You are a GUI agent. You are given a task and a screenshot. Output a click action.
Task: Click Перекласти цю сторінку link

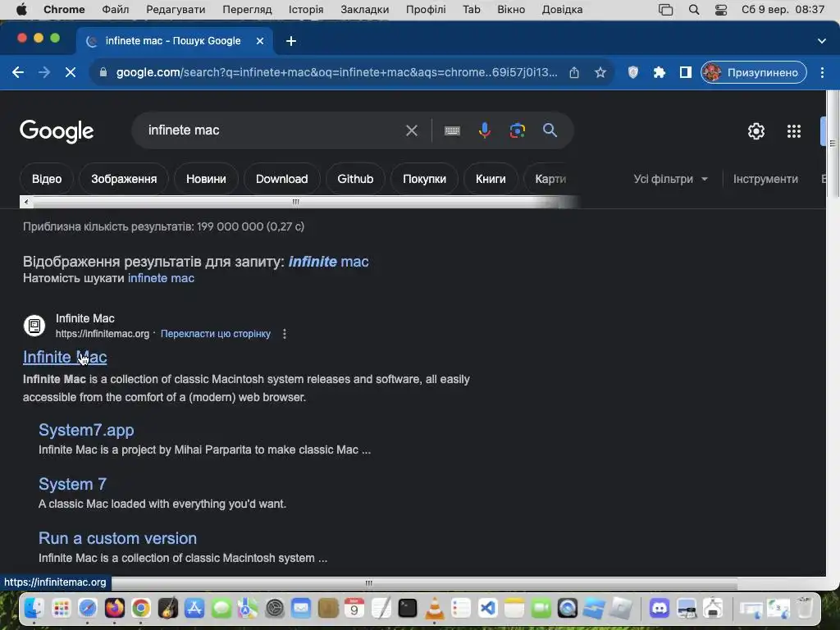click(216, 334)
